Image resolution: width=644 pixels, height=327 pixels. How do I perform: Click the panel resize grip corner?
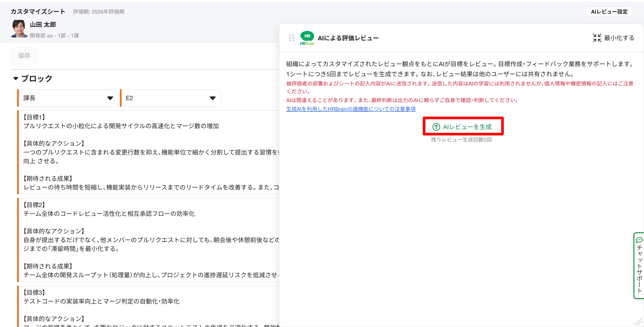tap(638, 321)
